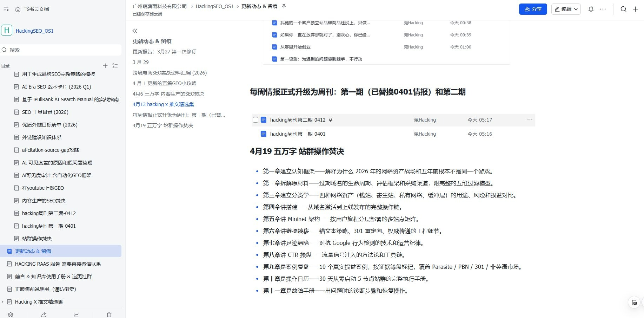Viewport: 644px width, 318px height.
Task: Jump to outline item 4月19 五万字 站群操作焚决
Action: (x=162, y=125)
